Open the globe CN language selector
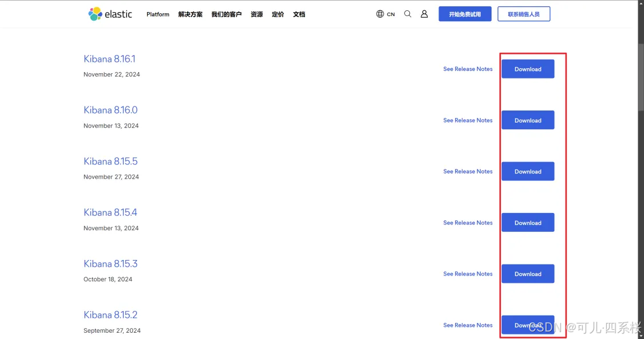This screenshot has height=339, width=644. (x=385, y=14)
